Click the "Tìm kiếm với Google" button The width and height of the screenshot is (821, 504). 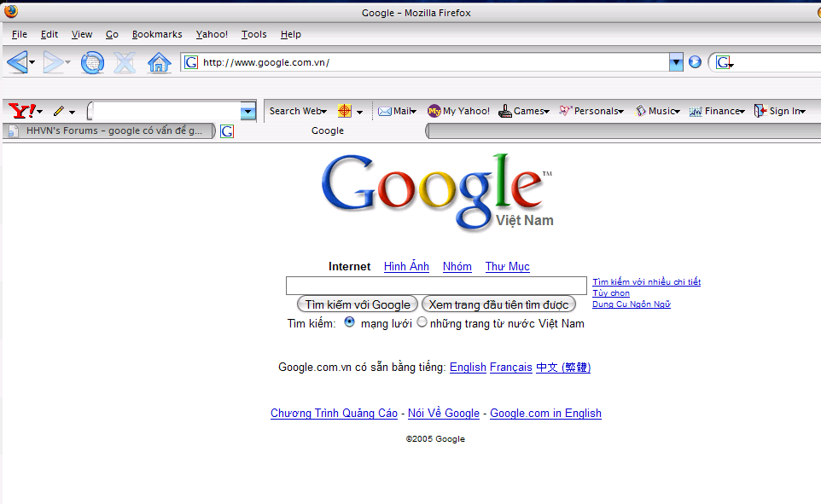click(x=357, y=304)
